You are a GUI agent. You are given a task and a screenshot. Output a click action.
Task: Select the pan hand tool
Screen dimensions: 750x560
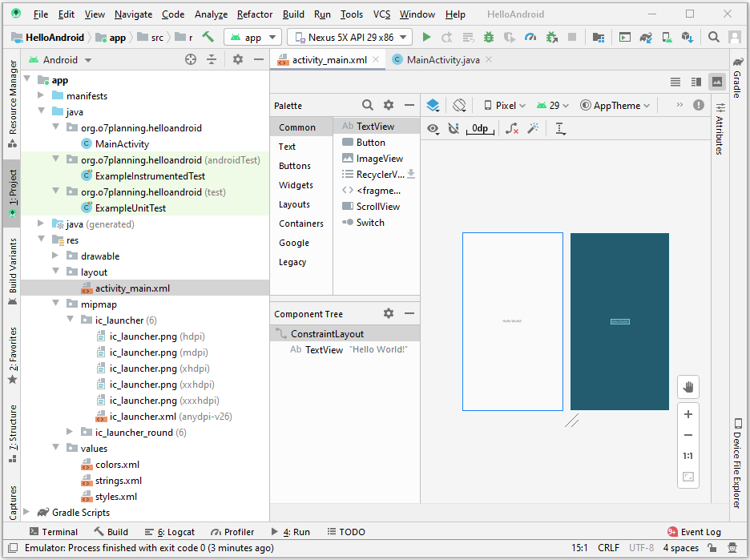coord(688,387)
